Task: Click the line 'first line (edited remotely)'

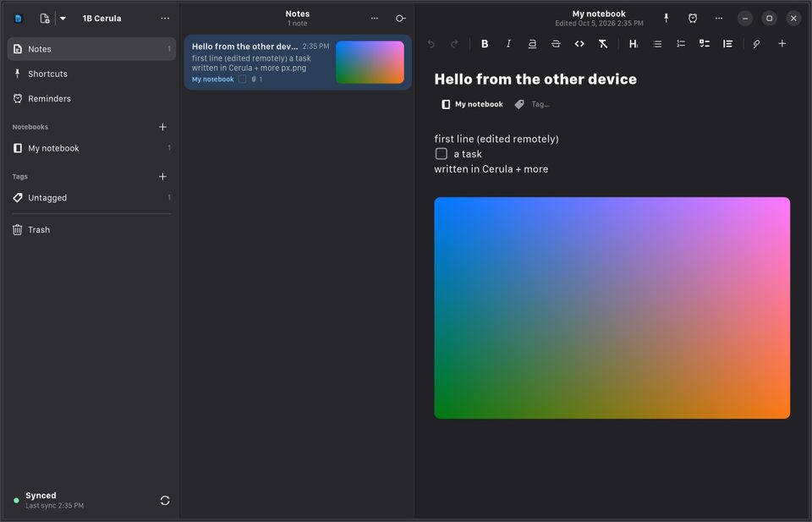Action: coord(497,139)
